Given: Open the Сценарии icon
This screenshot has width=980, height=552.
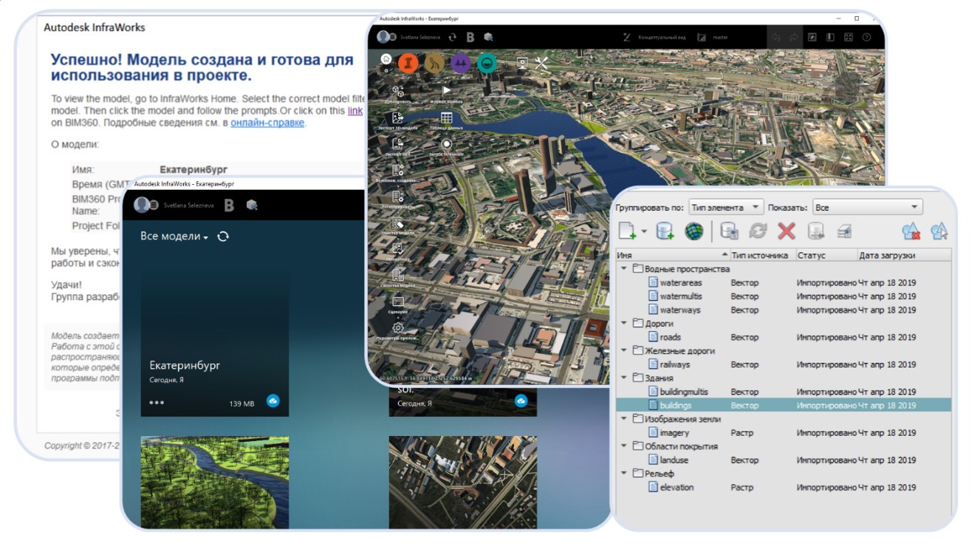Looking at the screenshot, I should pyautogui.click(x=398, y=301).
